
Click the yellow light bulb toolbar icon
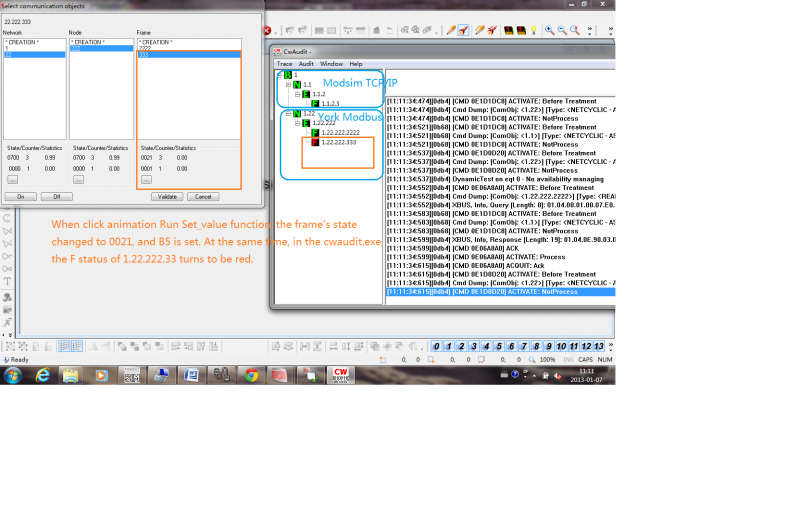(x=534, y=31)
